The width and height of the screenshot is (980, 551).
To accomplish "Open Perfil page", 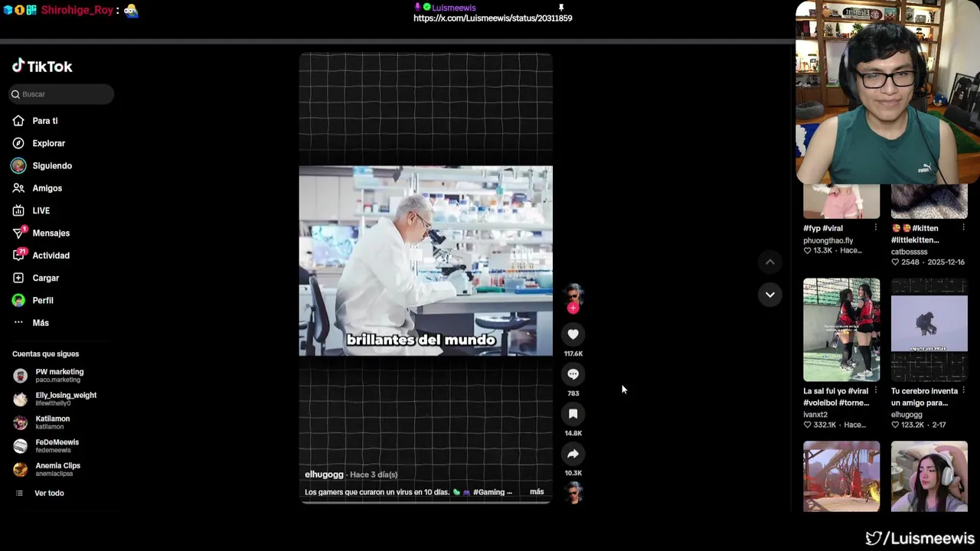I will pos(43,300).
